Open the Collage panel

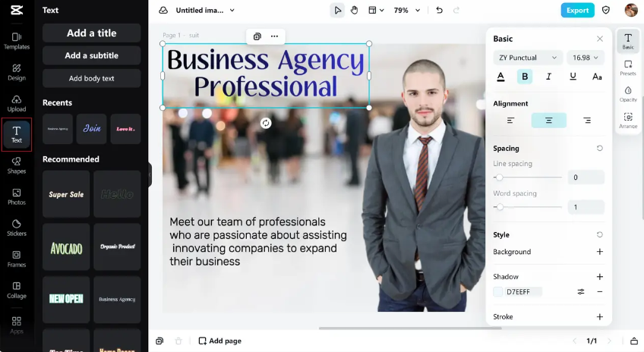point(17,290)
